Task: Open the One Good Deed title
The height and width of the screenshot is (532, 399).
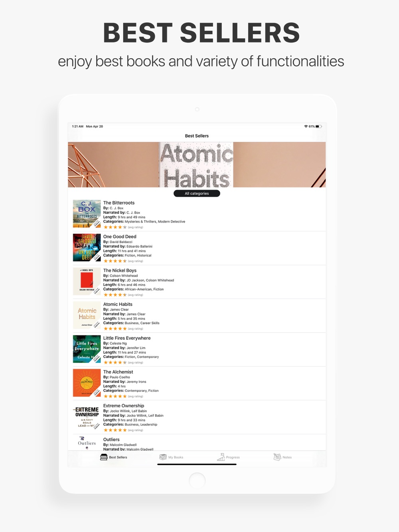Action: 120,236
